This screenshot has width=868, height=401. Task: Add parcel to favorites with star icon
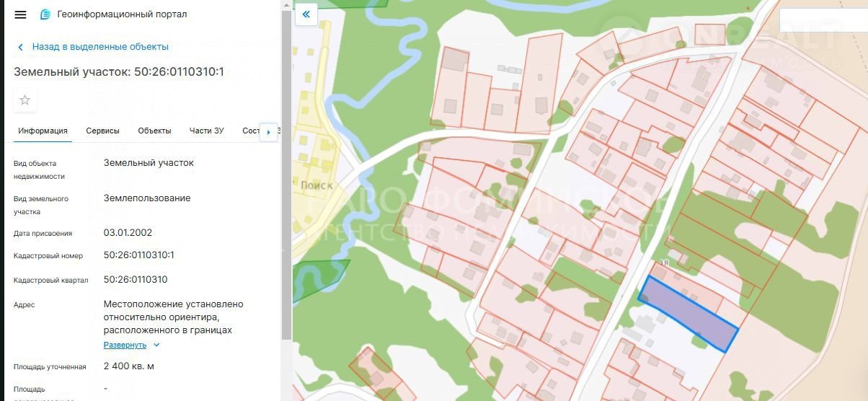(25, 100)
